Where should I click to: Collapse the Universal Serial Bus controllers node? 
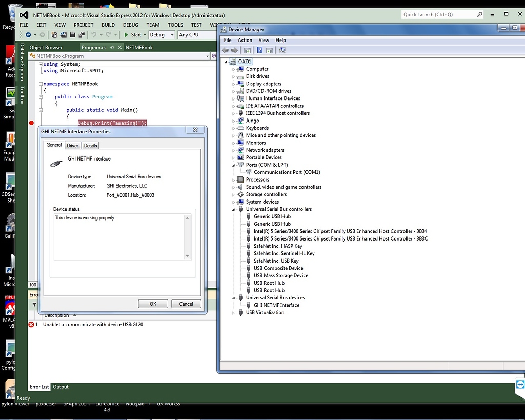[x=233, y=209]
